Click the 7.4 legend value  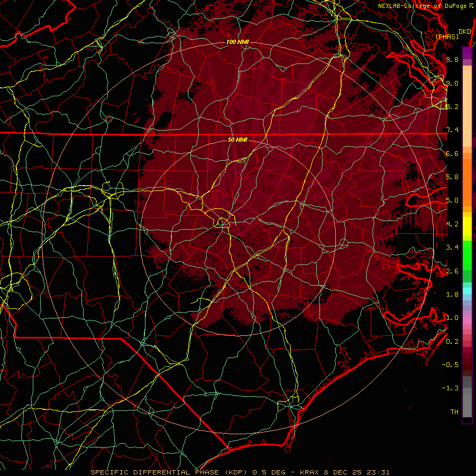(452, 130)
